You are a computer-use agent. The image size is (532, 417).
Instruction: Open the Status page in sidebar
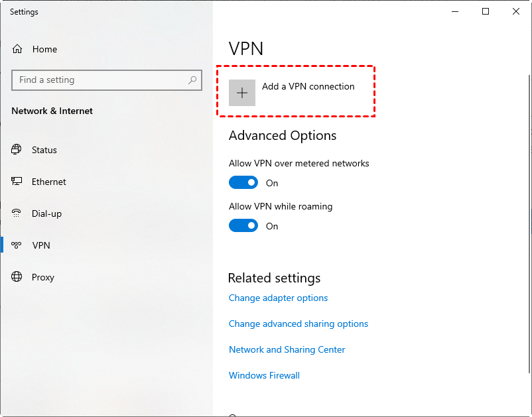coord(44,150)
